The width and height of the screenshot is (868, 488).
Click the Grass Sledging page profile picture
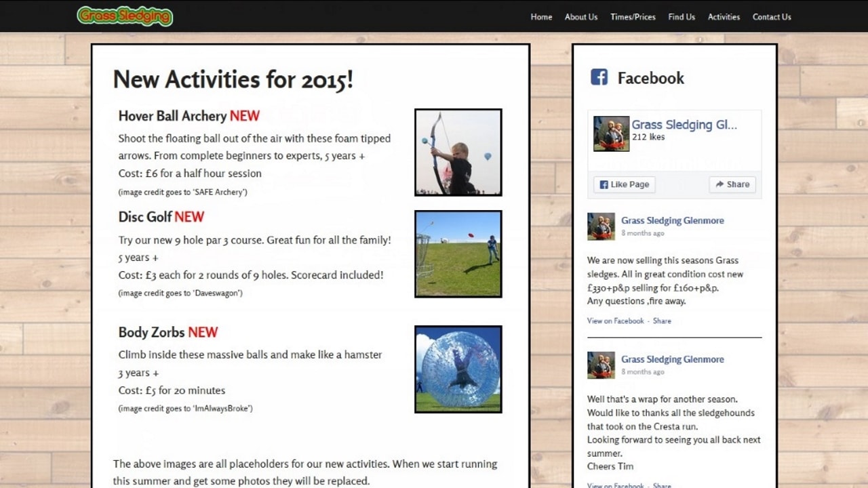[x=610, y=134]
